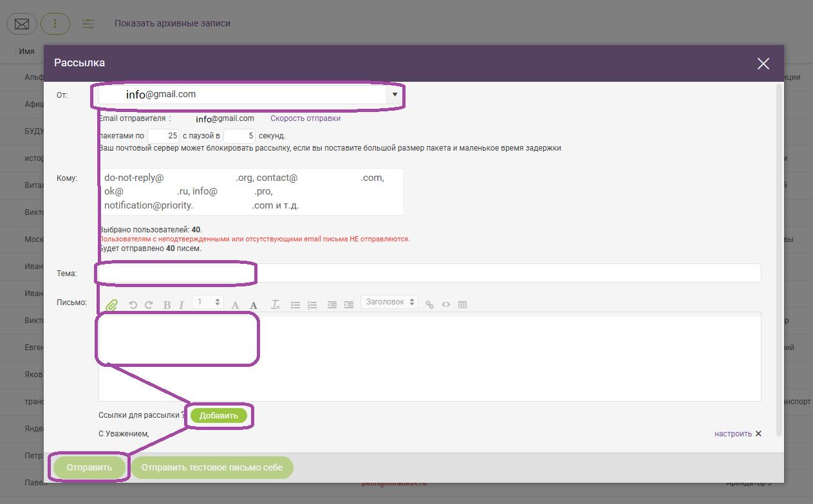Insert a table into the letter
The image size is (813, 504).
pyautogui.click(x=462, y=305)
